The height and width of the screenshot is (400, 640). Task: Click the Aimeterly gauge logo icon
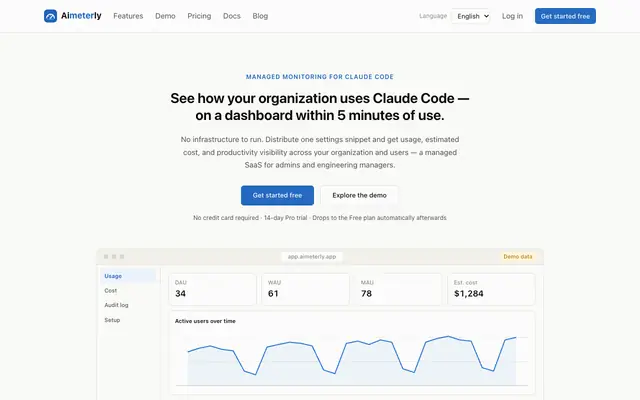click(50, 16)
